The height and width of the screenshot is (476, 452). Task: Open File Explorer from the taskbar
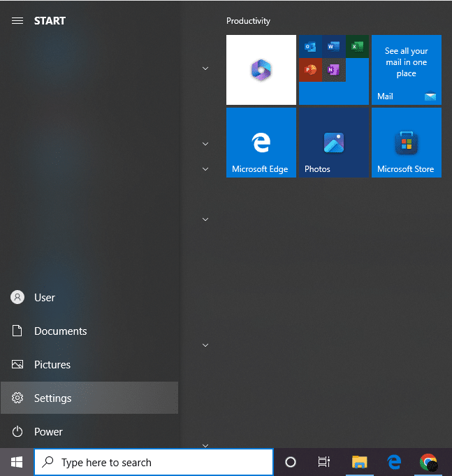point(360,462)
